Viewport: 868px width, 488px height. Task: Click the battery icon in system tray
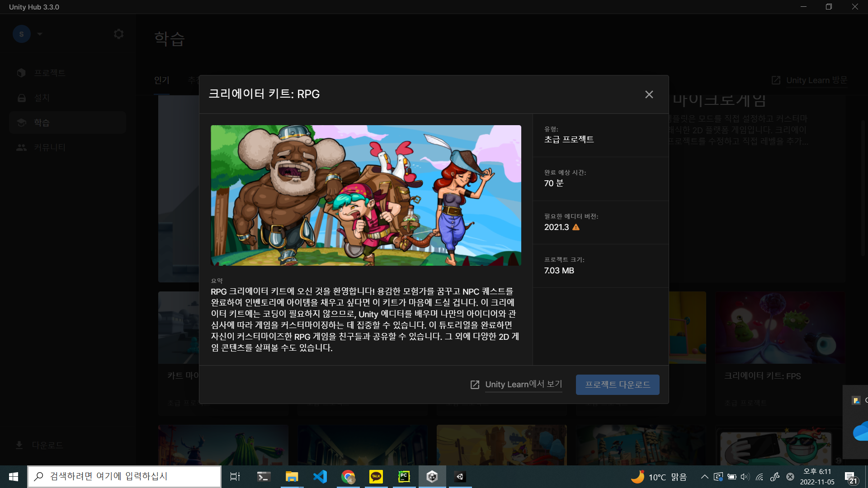click(x=732, y=477)
